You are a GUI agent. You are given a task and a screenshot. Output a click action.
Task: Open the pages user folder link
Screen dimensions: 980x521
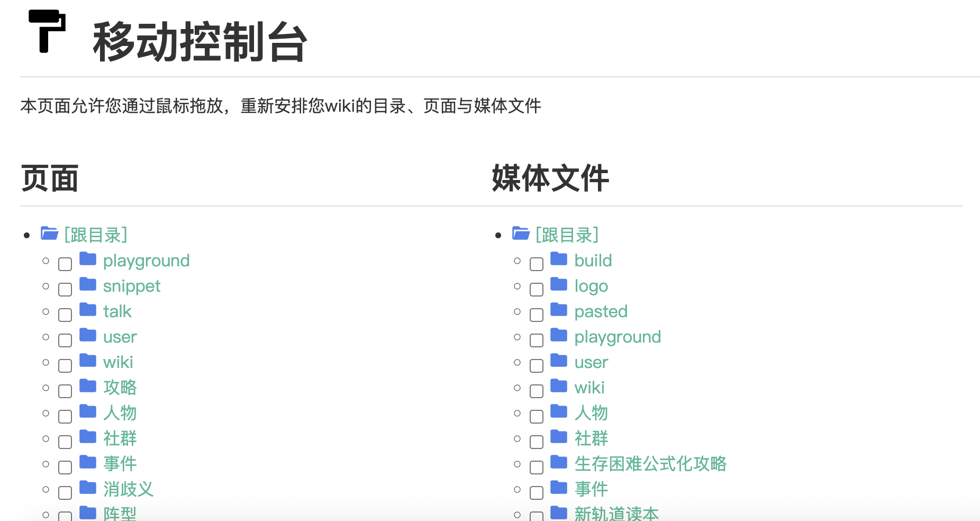(x=120, y=337)
